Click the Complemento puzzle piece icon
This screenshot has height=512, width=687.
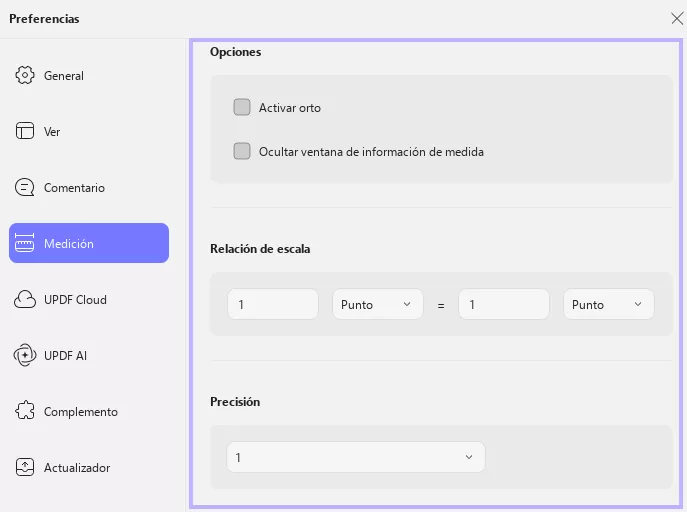coord(25,411)
